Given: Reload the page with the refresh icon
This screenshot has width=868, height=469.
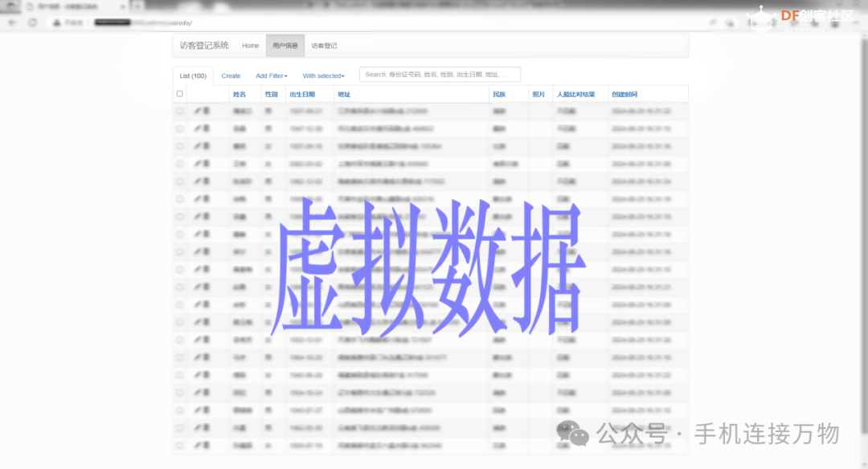Looking at the screenshot, I should [33, 22].
